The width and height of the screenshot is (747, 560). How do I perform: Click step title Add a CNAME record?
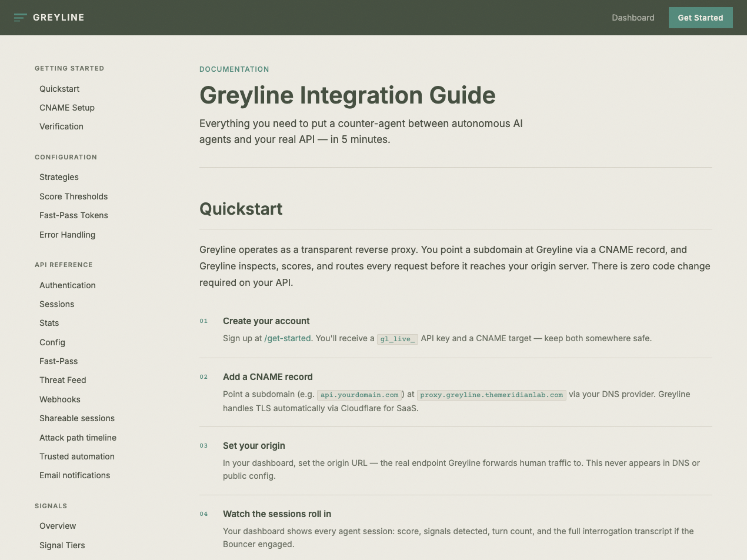268,377
